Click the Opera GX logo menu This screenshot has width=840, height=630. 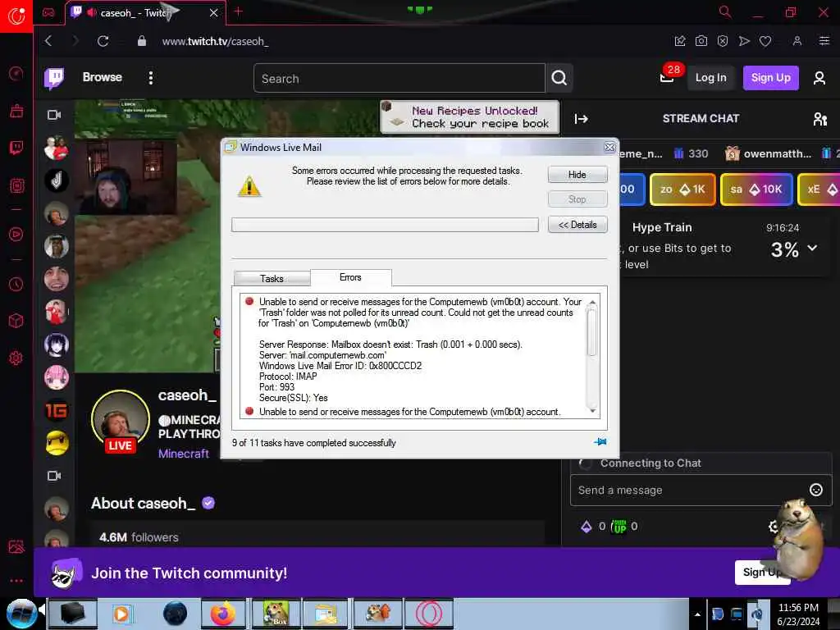click(16, 16)
